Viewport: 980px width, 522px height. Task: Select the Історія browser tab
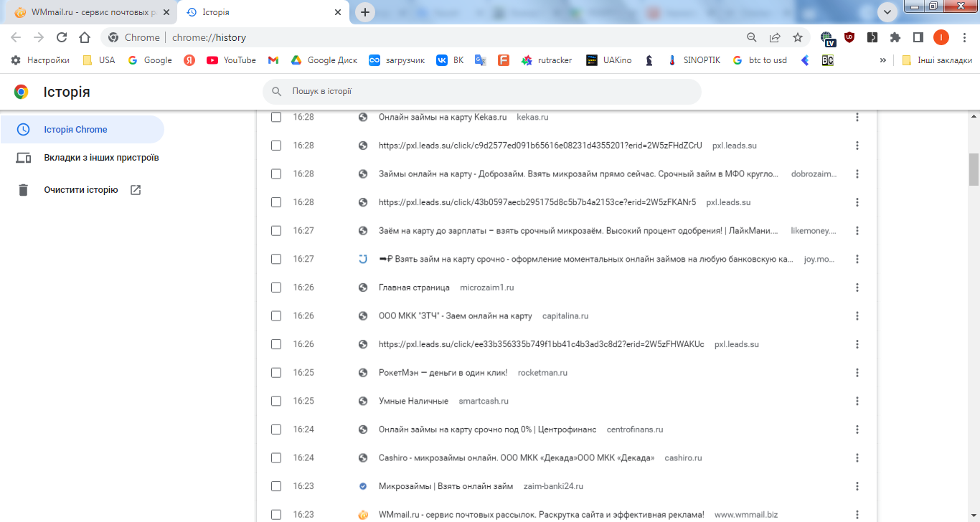pos(263,12)
